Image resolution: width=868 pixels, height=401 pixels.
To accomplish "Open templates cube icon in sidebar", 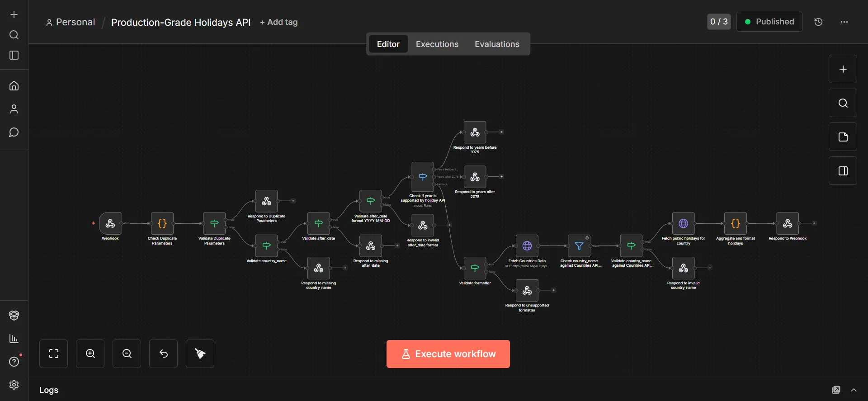I will click(14, 316).
